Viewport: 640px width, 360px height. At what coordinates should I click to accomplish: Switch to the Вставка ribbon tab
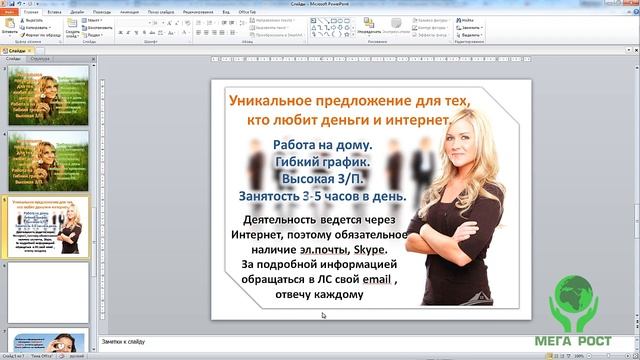[54, 12]
